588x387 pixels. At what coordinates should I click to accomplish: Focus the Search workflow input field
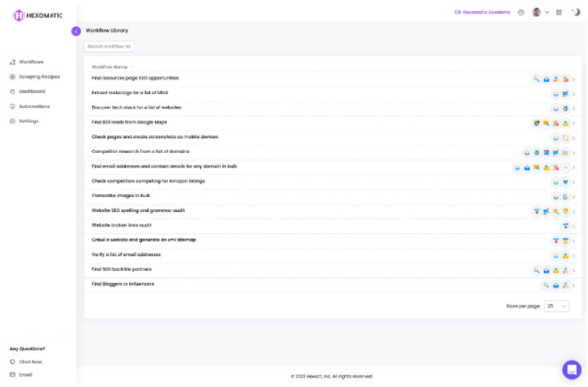pyautogui.click(x=109, y=46)
